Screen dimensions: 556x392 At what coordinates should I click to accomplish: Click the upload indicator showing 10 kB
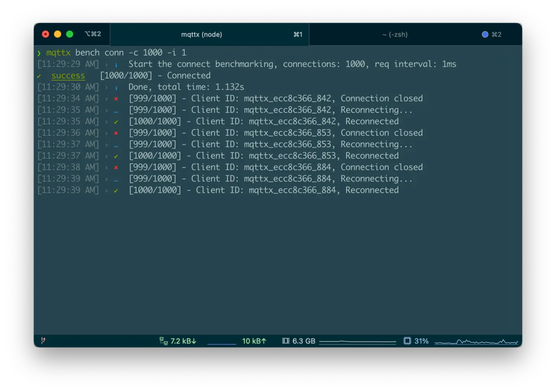[254, 341]
